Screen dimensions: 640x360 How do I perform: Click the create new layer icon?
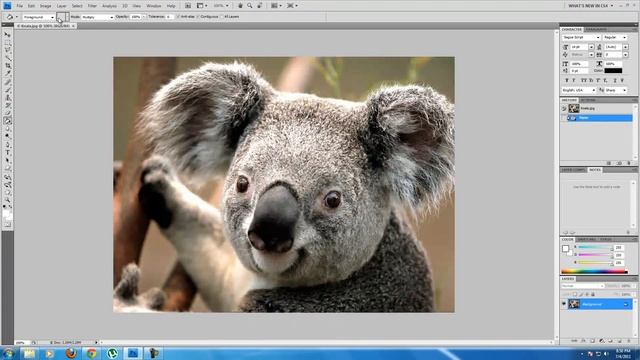[x=620, y=340]
